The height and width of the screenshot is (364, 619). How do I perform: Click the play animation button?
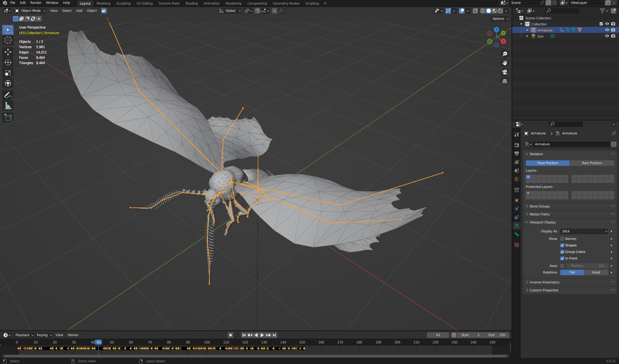[262, 335]
